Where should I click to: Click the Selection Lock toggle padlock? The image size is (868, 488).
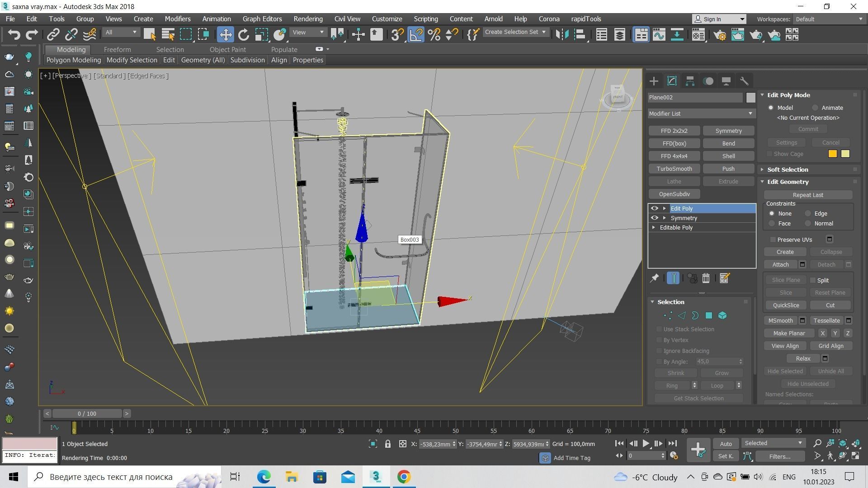(x=387, y=444)
